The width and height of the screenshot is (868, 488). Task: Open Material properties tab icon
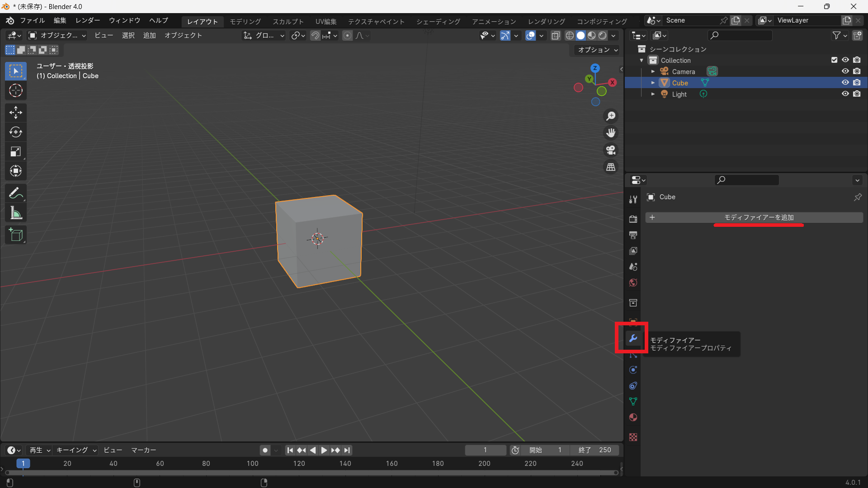click(x=633, y=418)
